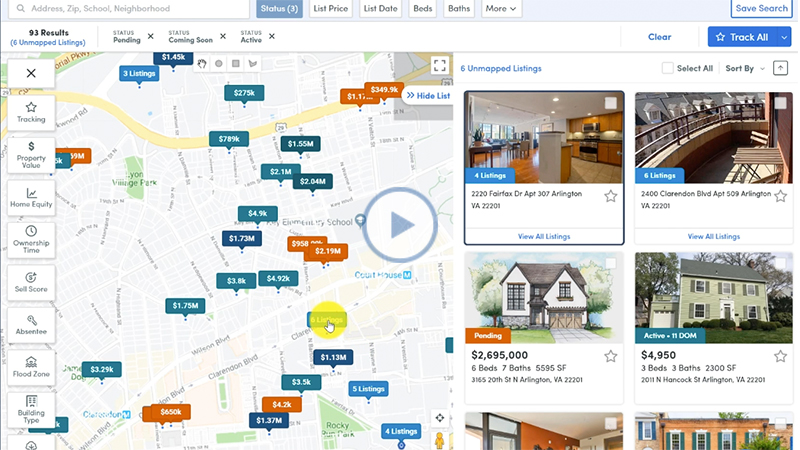The width and height of the screenshot is (800, 450).
Task: Star the 2400 Clarendon Blvd listing
Action: tap(781, 196)
